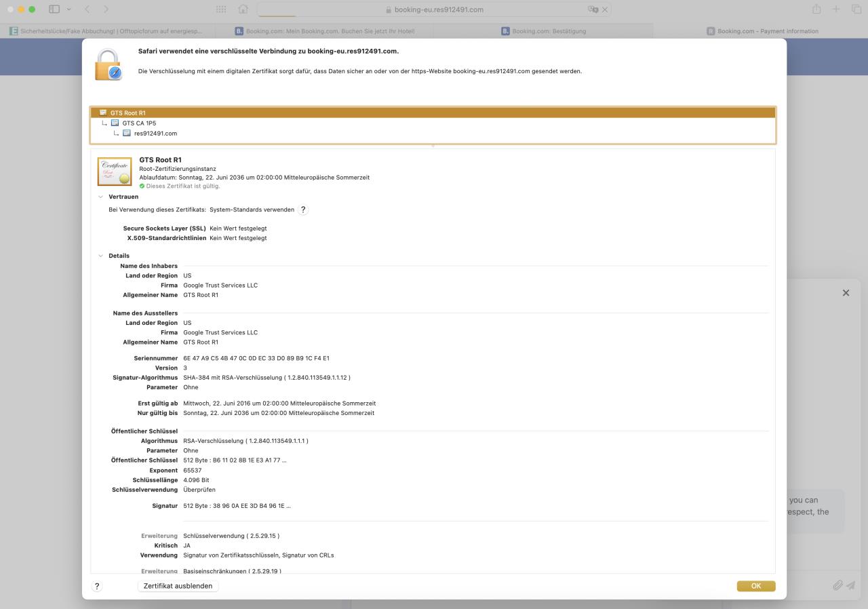Screen dimensions: 868x609
Task: Select GTS Root R1 in certificate chain
Action: point(433,113)
